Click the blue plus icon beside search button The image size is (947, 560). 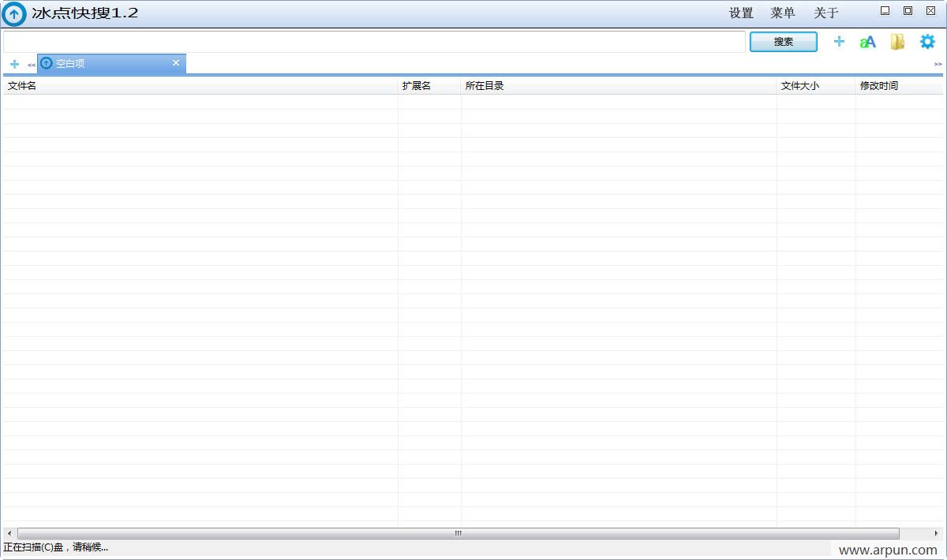(839, 42)
